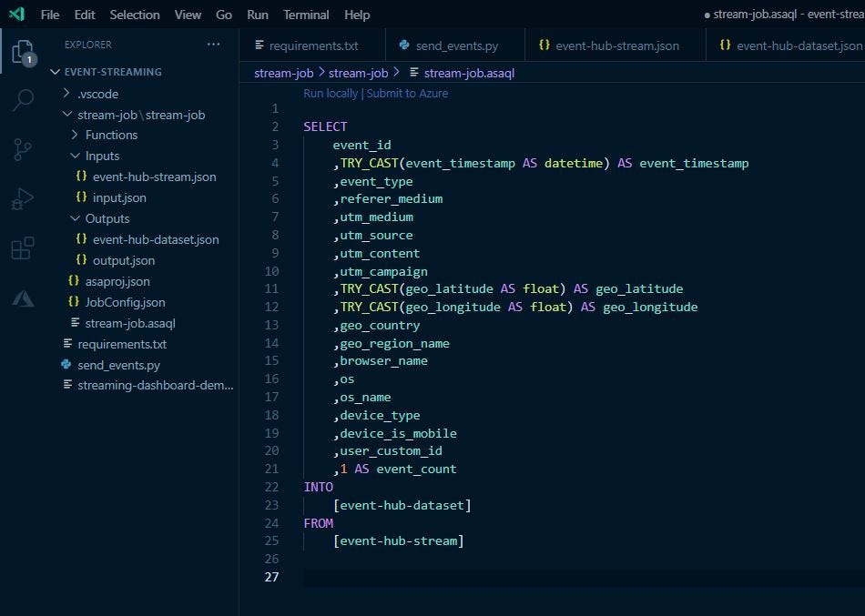Open the Run and Debug view icon
This screenshot has width=865, height=616.
coord(23,198)
